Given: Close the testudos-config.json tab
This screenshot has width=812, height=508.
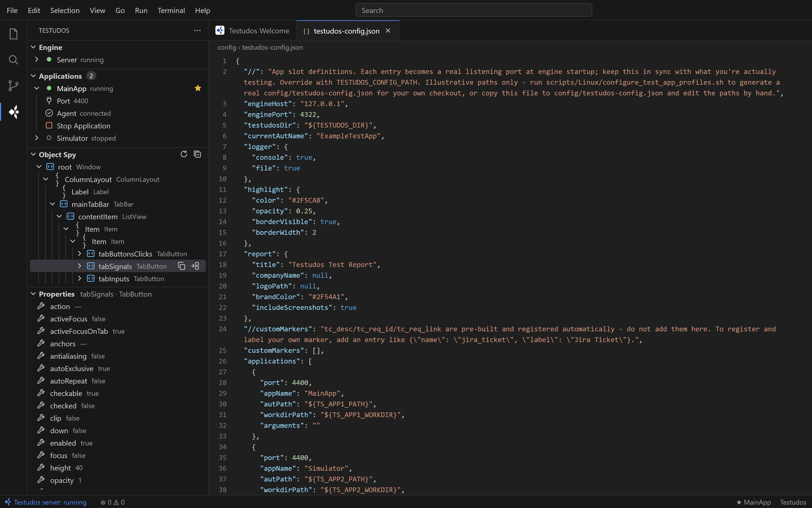Looking at the screenshot, I should pos(388,30).
